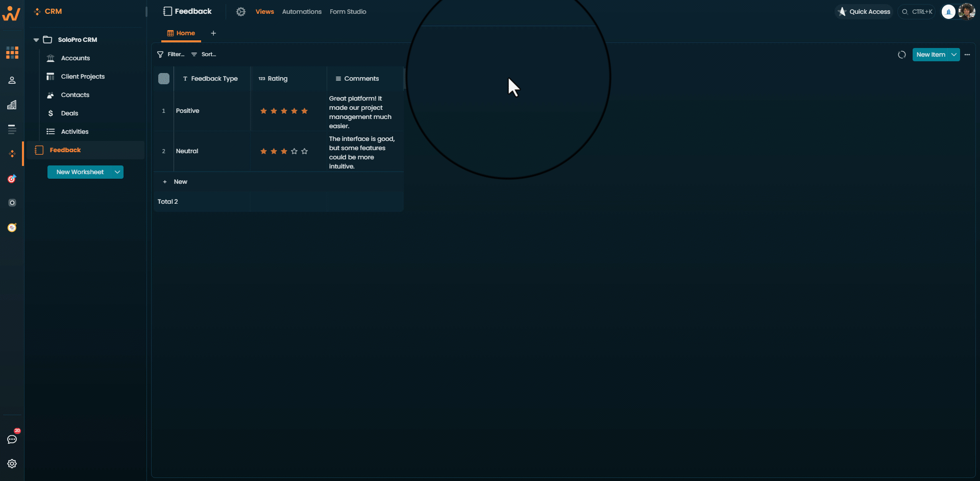The width and height of the screenshot is (980, 481).
Task: Open the New Worksheet dropdown arrow
Action: point(117,172)
